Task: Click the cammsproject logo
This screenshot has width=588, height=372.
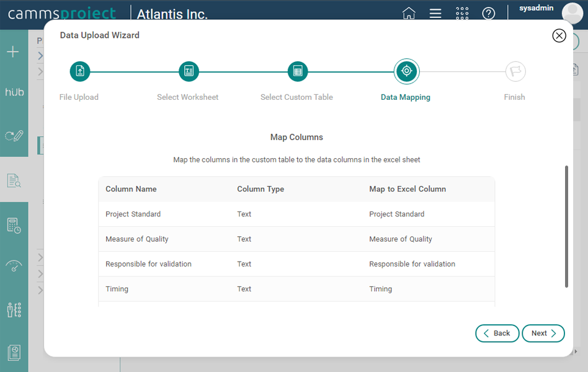Action: (x=62, y=14)
